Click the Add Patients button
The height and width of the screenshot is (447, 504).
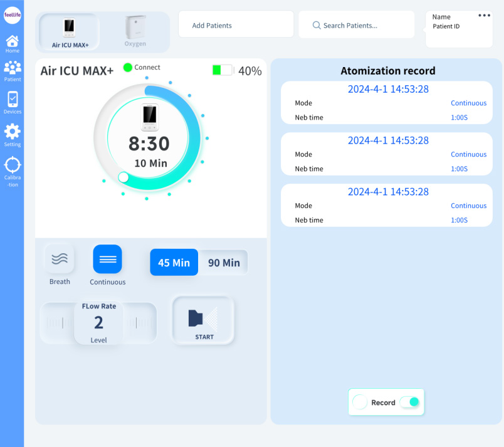click(x=236, y=25)
